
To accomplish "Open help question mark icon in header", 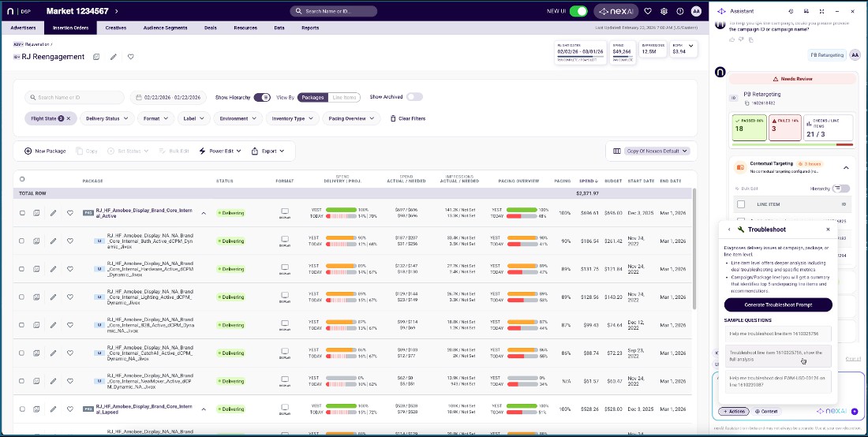I will [x=679, y=11].
